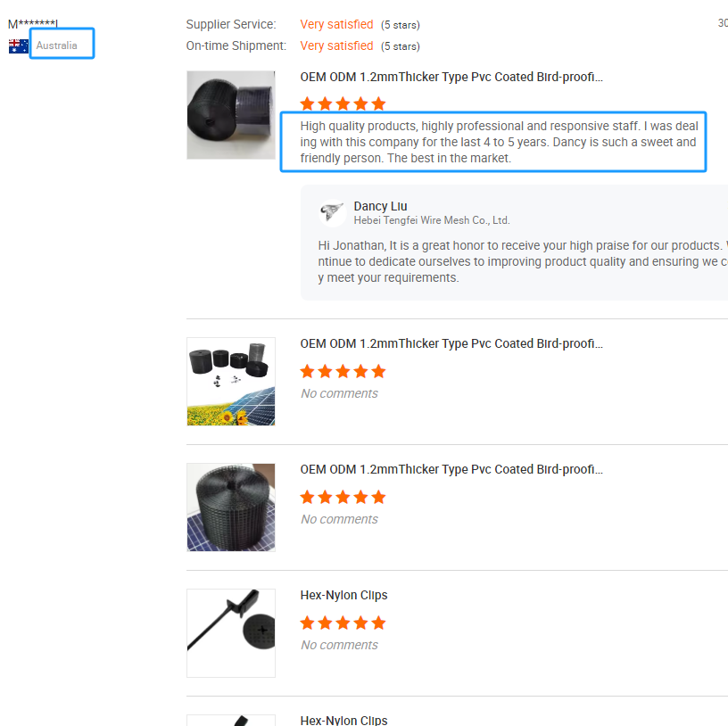Open the first OEM ODM bird-proofing product title
Image resolution: width=728 pixels, height=726 pixels.
451,77
